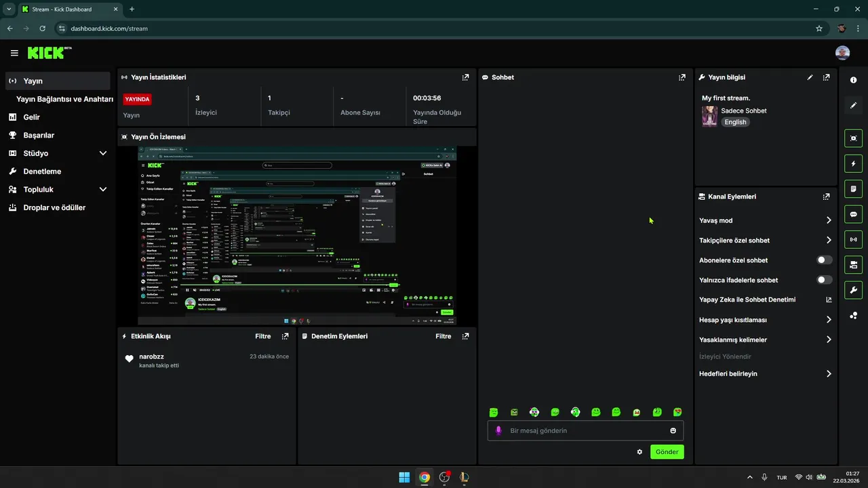Pop out the Sohbet chat panel
Viewport: 868px width, 488px height.
click(x=682, y=77)
